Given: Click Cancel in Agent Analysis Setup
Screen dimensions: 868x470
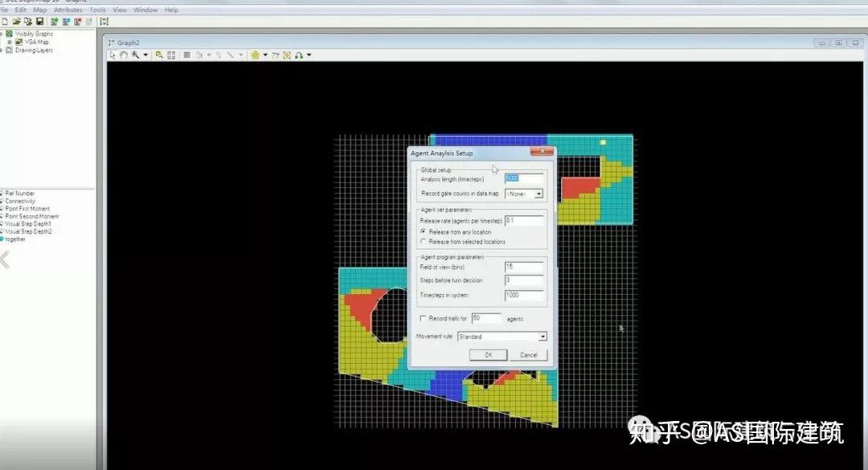Looking at the screenshot, I should [528, 354].
